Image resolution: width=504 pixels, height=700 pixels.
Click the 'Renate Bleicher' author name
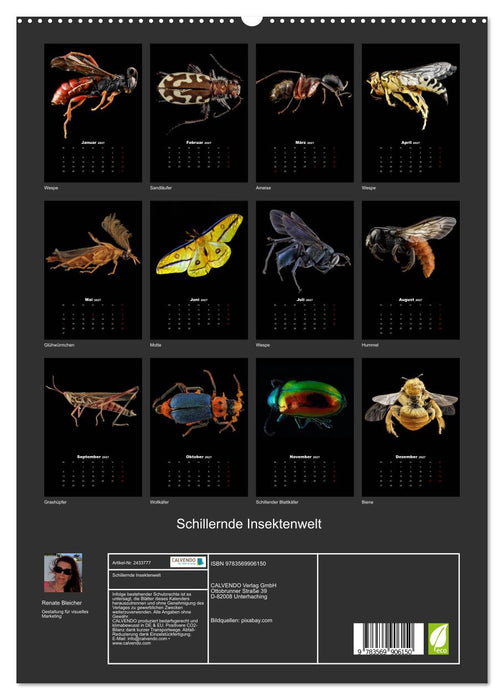pyautogui.click(x=62, y=603)
